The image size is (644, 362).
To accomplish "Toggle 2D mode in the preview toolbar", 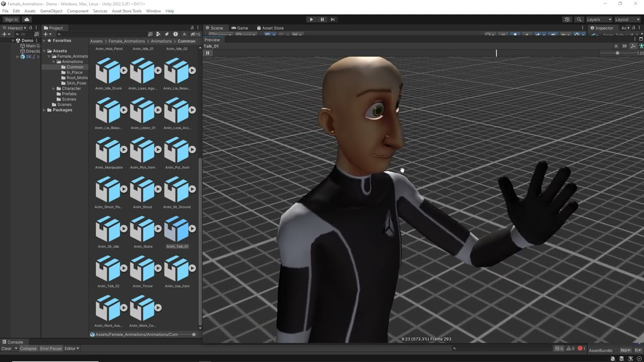I will coord(624,46).
